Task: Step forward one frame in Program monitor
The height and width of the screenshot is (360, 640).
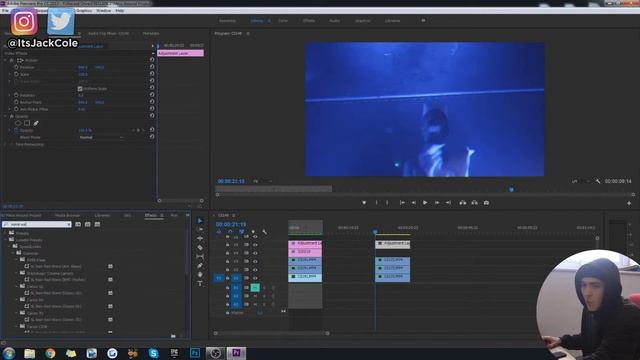Action: (x=437, y=202)
